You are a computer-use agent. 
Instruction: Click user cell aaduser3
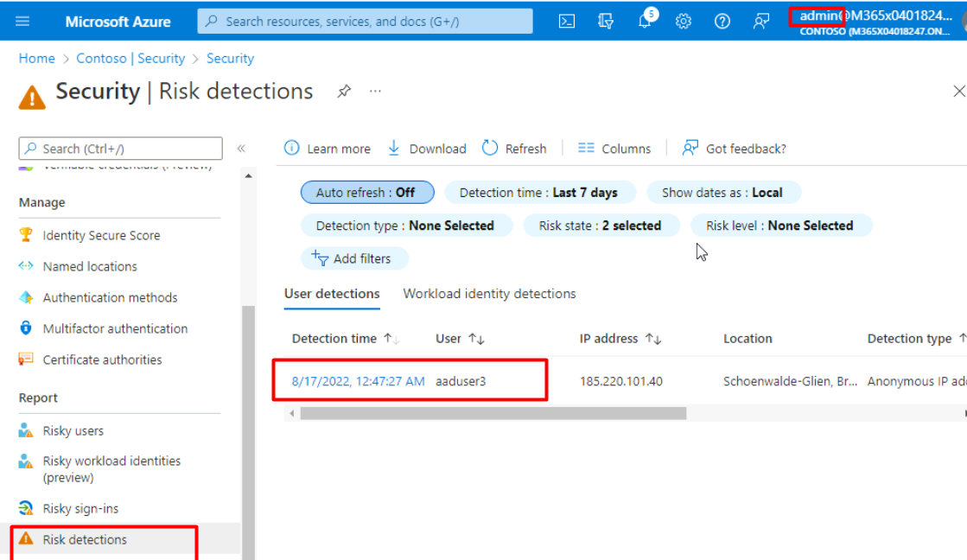pyautogui.click(x=461, y=381)
